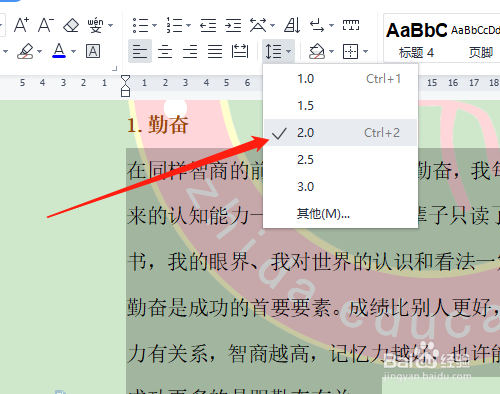Expand the font color dropdown arrow
500x394 pixels.
[74, 51]
